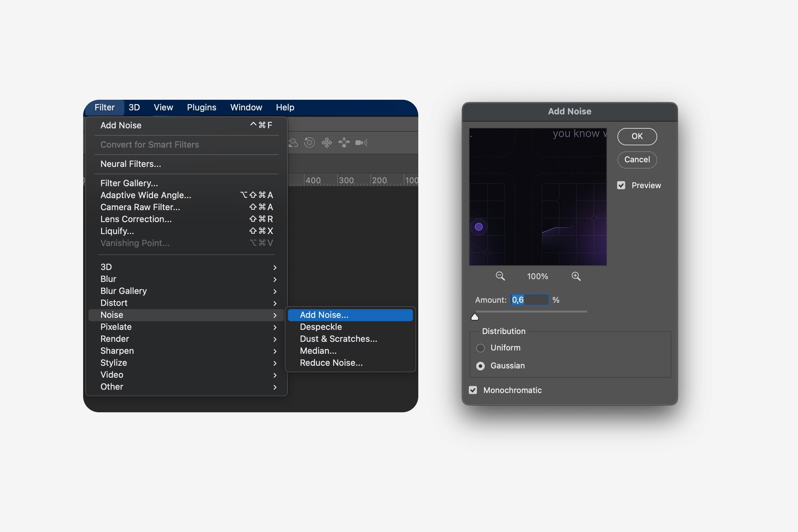The height and width of the screenshot is (532, 798).
Task: Zoom out the noise preview
Action: [x=500, y=276]
